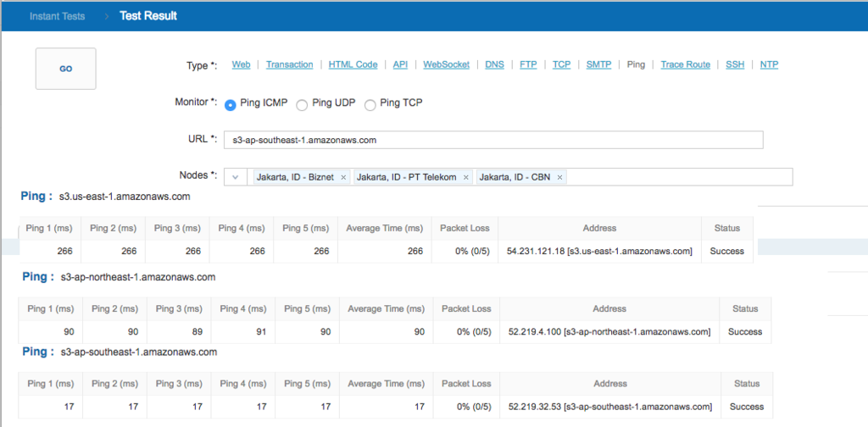
Task: Open the Nodes dropdown arrow
Action: coord(236,177)
